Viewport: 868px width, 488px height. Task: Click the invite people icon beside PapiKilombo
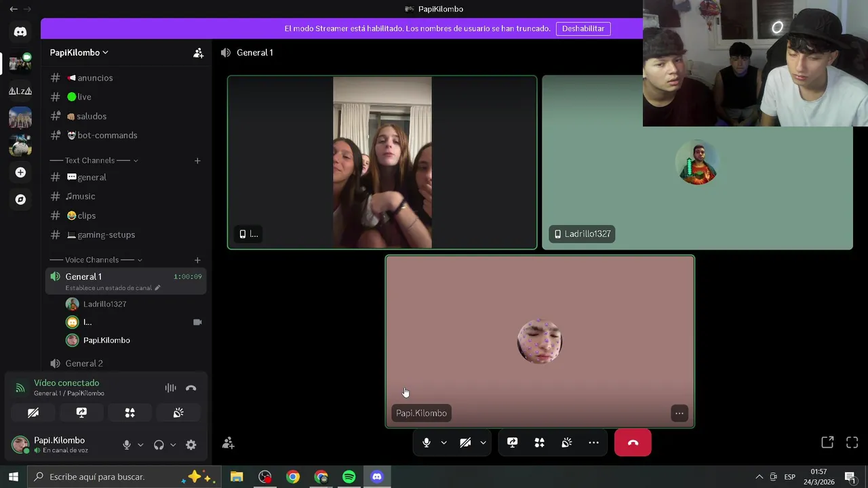198,53
